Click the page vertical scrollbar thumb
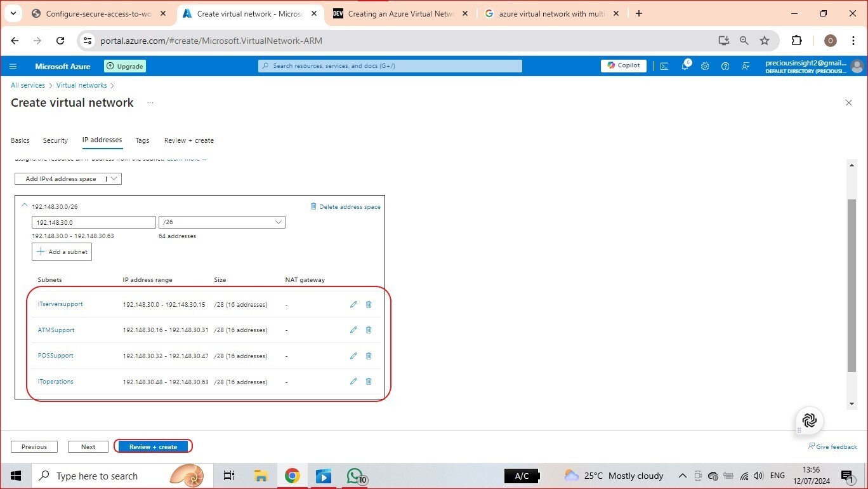 click(852, 285)
